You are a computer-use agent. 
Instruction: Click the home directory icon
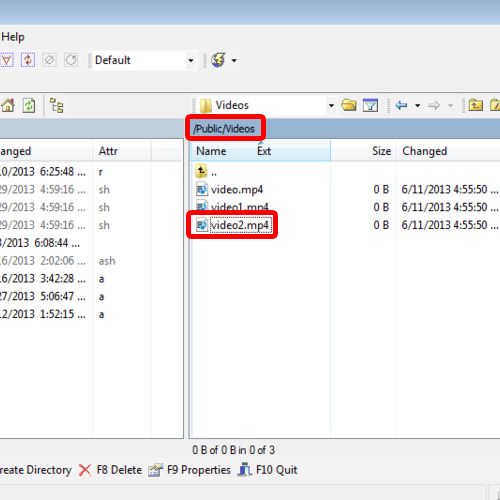click(x=8, y=106)
